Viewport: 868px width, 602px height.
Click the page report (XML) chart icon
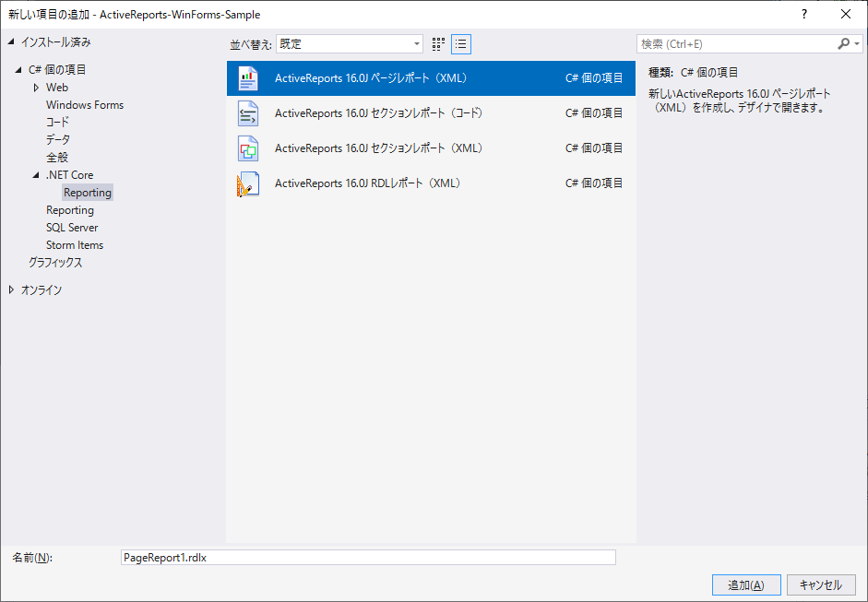[248, 78]
